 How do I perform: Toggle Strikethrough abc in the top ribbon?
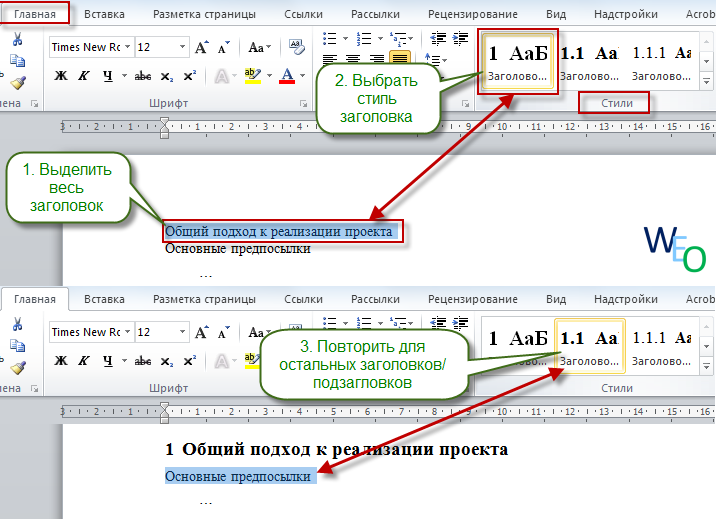pyautogui.click(x=143, y=76)
